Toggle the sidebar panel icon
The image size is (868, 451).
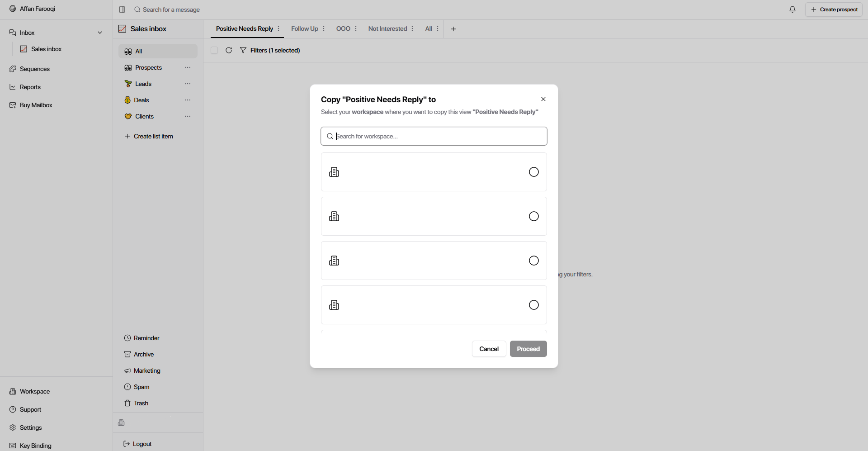[x=122, y=9]
